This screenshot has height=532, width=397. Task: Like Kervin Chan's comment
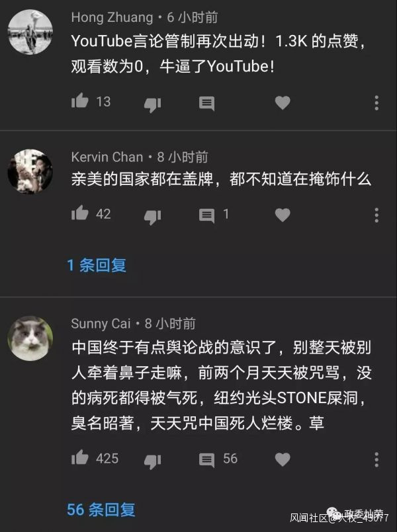click(x=80, y=213)
